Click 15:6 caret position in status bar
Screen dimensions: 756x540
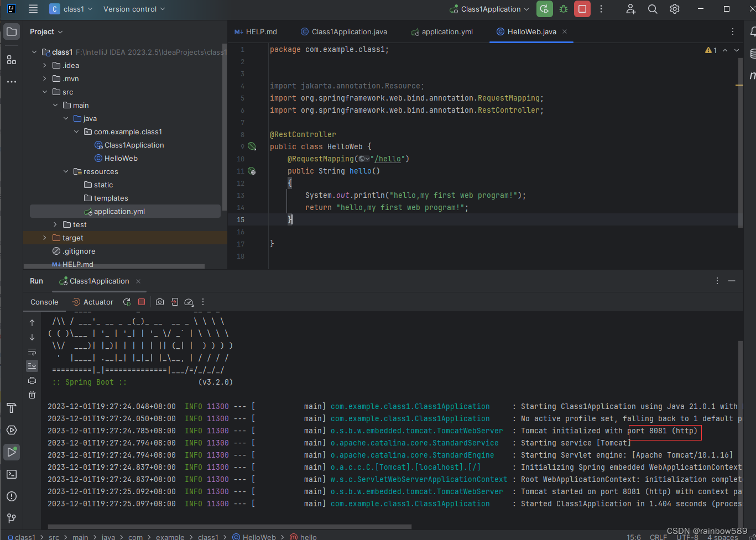634,537
